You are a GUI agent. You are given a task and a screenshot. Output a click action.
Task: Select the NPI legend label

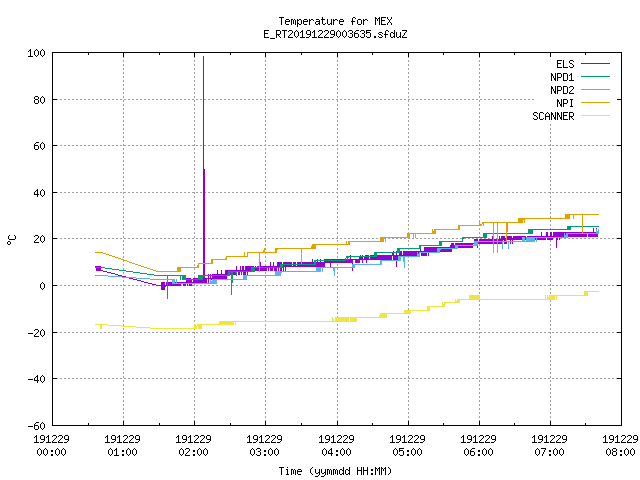tap(565, 103)
